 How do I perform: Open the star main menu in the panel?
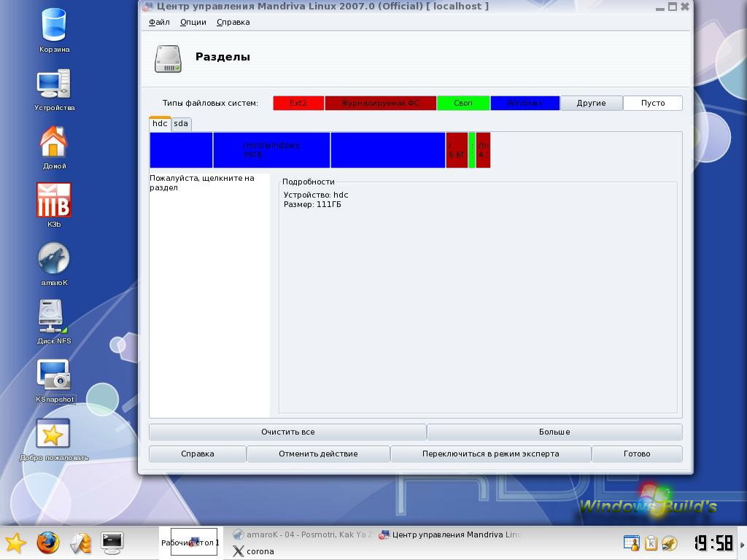15,542
